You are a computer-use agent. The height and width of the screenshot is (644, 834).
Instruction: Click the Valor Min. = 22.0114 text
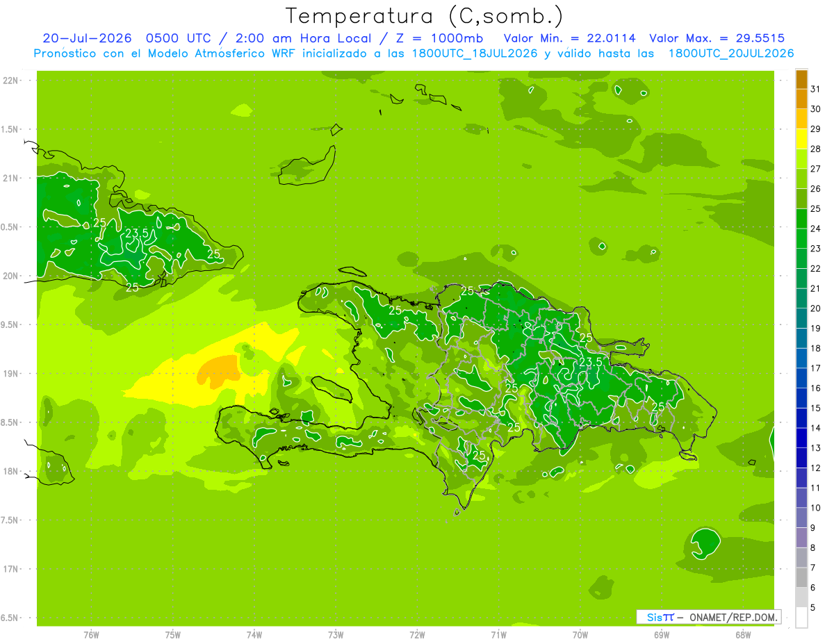click(569, 38)
